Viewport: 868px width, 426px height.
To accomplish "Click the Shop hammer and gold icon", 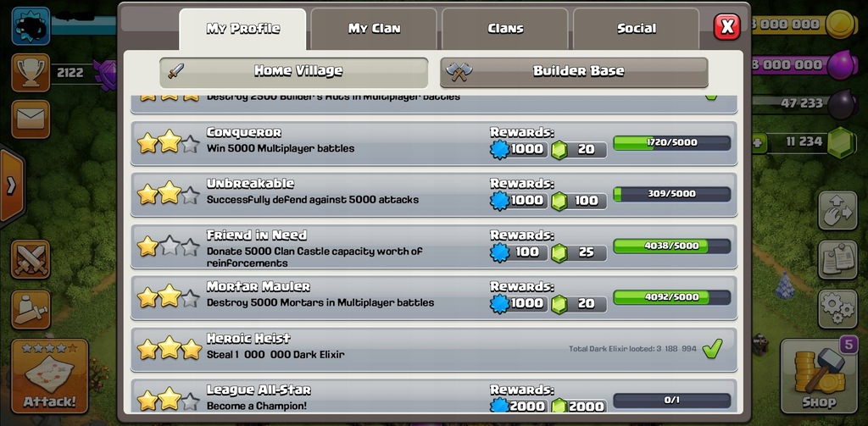I will tap(820, 376).
